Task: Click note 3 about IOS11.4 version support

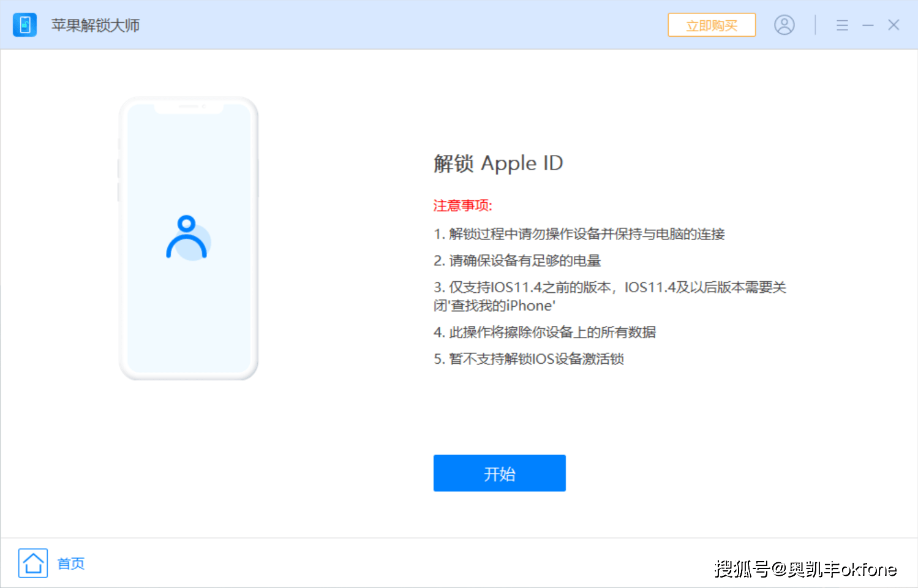Action: coord(609,296)
